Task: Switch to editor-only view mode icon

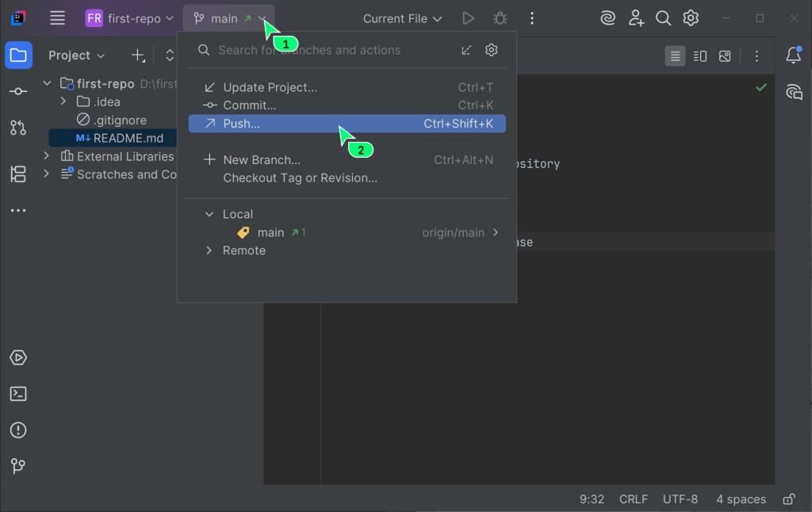Action: pyautogui.click(x=675, y=56)
